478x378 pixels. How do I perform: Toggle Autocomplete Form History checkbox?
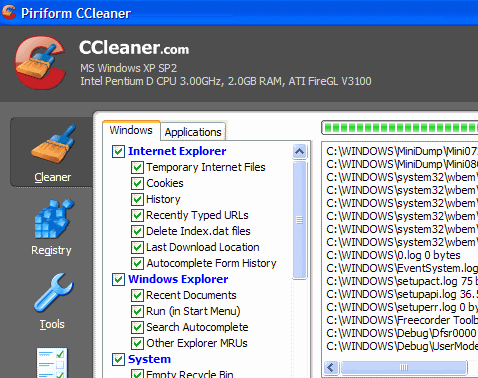click(137, 263)
